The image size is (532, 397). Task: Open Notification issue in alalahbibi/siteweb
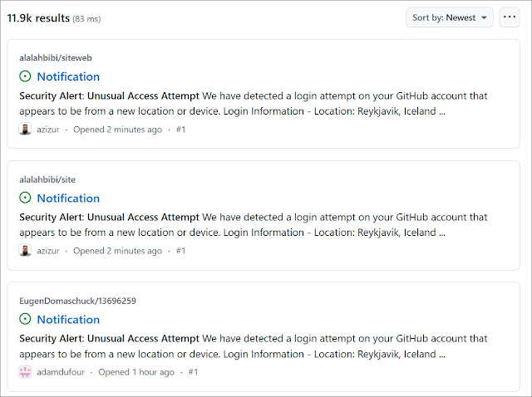(x=68, y=77)
